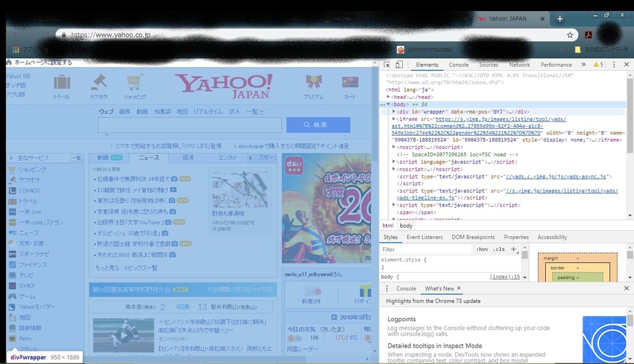Select the 経済 news tab

(188, 157)
